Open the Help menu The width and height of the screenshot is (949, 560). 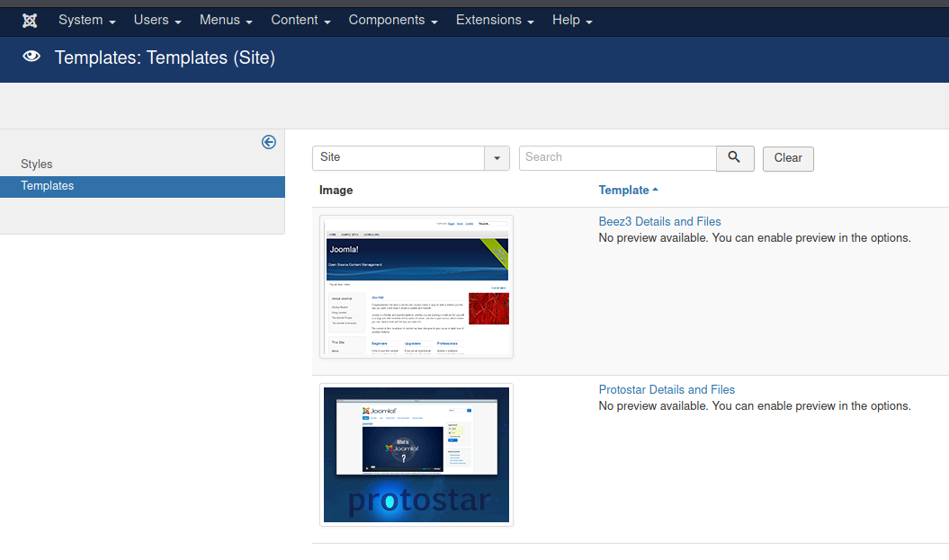(572, 20)
